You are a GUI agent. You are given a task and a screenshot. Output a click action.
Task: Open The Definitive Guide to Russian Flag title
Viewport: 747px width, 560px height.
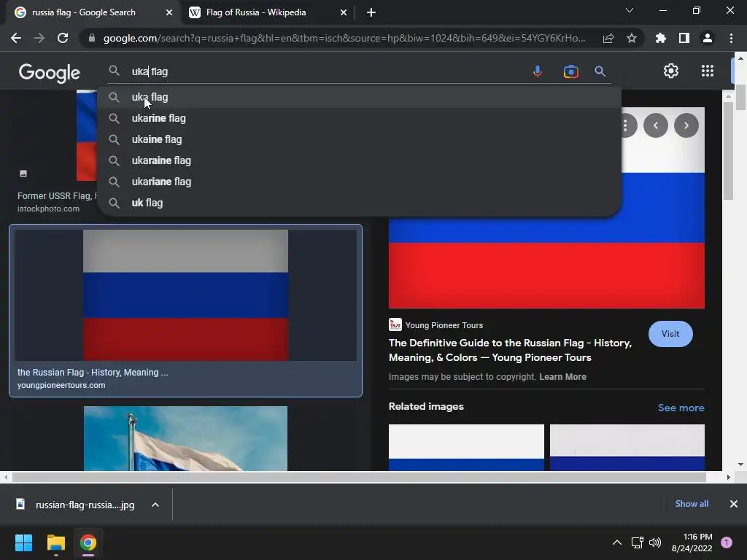510,350
